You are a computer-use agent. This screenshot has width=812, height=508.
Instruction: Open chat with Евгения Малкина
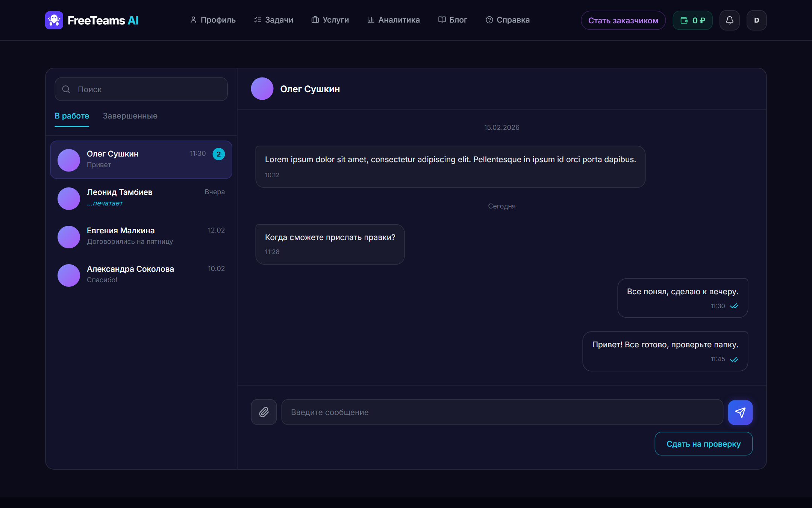[x=141, y=236]
